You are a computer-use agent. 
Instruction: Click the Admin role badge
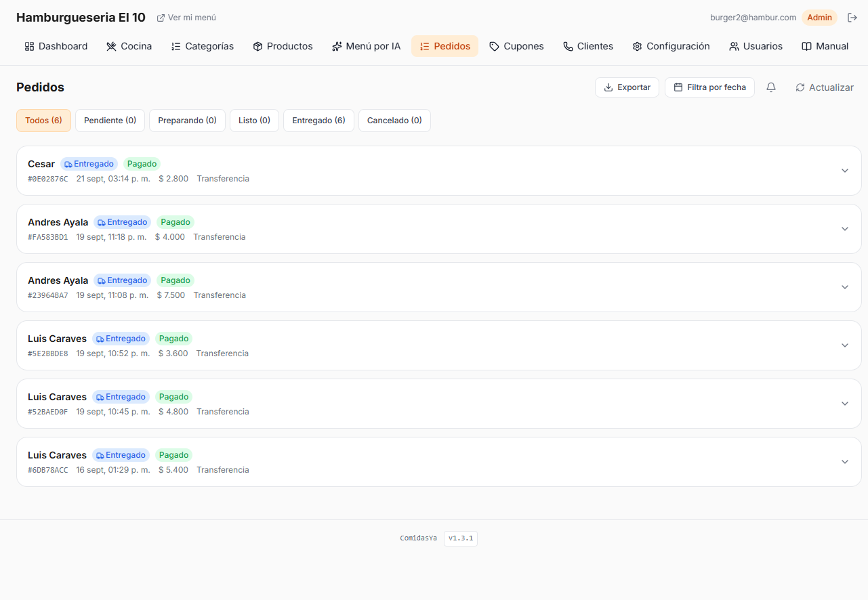point(819,18)
